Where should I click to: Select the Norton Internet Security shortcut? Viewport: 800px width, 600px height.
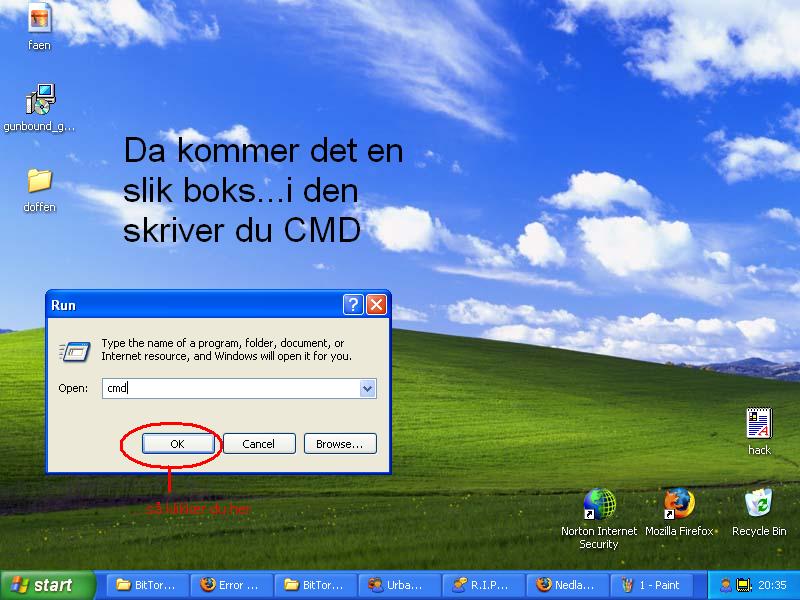coord(599,518)
